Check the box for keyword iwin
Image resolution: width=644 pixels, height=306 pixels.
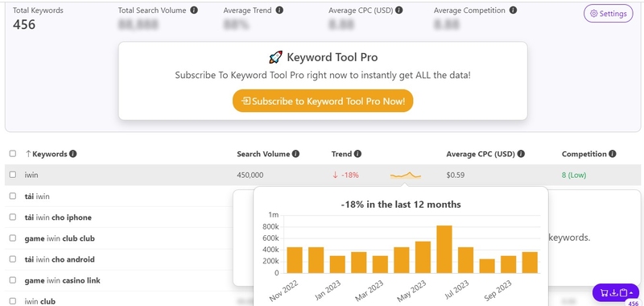[x=13, y=175]
